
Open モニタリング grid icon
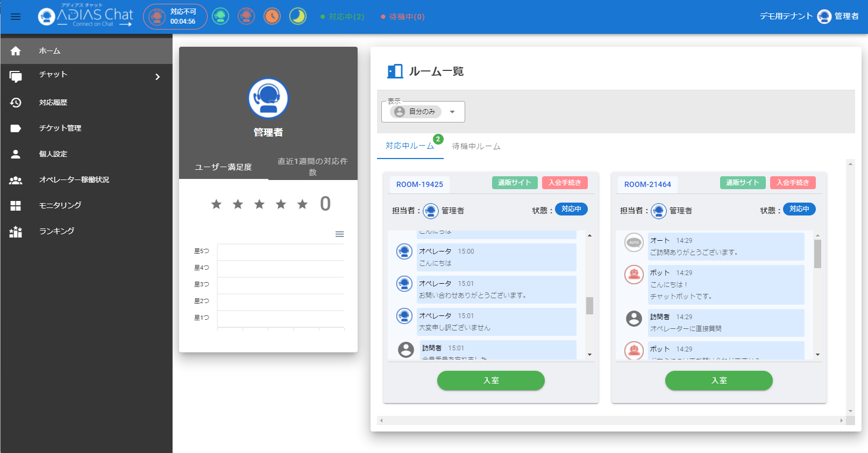(x=16, y=206)
